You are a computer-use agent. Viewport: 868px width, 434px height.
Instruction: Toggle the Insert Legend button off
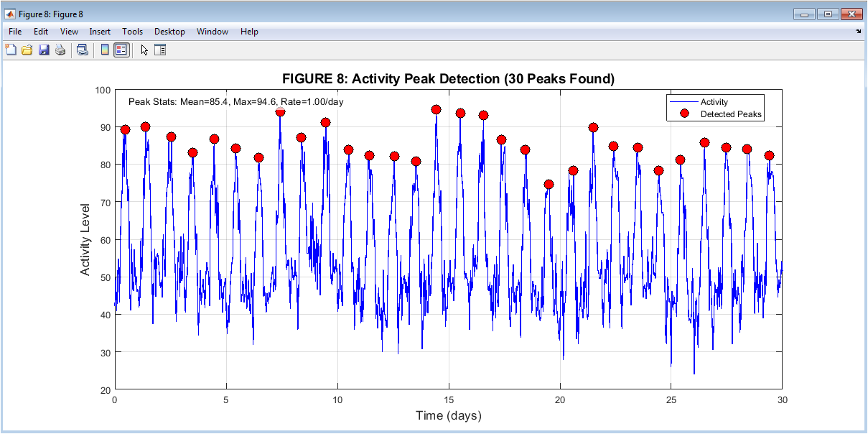tap(121, 50)
